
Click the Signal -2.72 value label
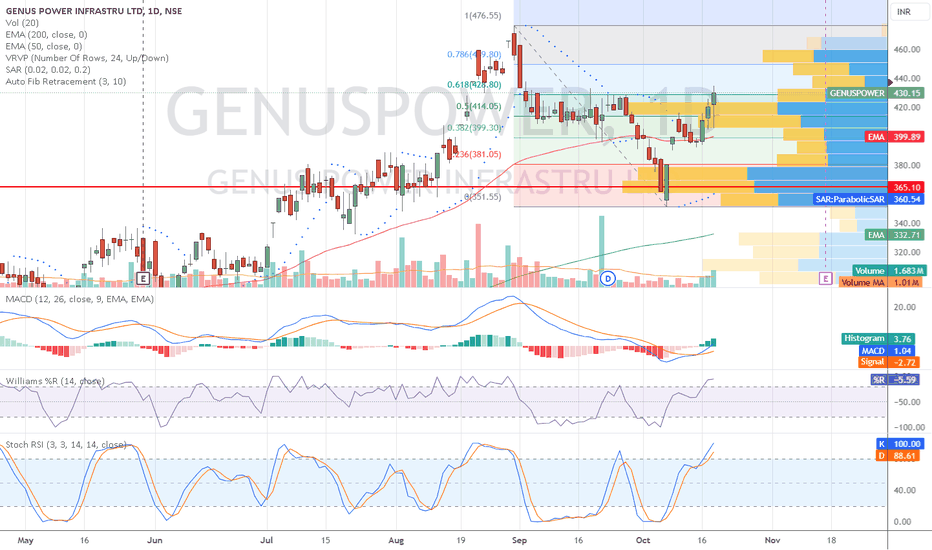tap(891, 362)
